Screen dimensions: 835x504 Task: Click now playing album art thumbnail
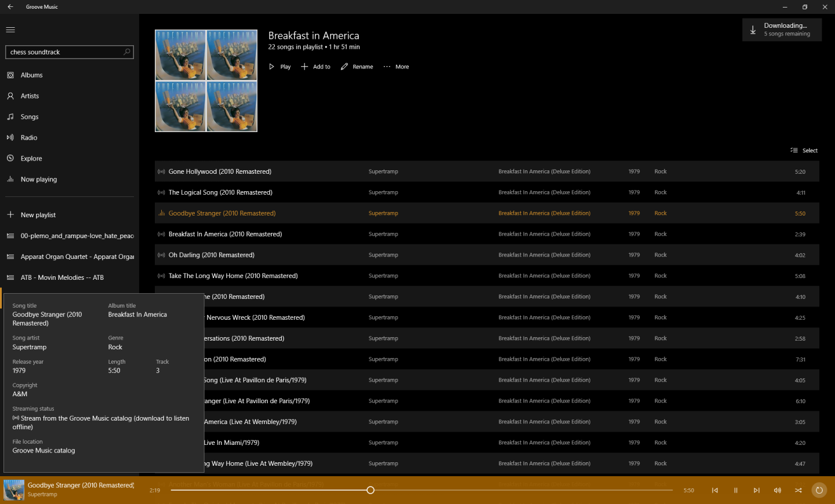point(14,490)
